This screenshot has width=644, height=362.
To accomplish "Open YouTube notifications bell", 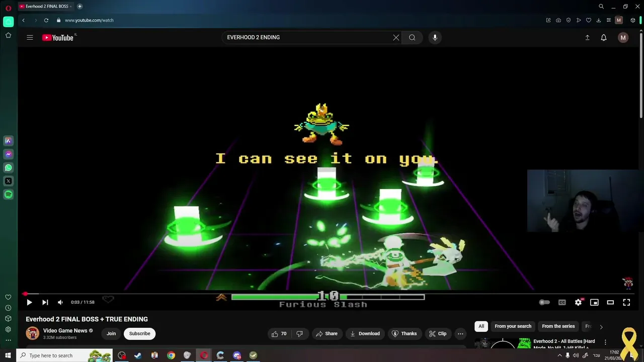I will coord(604,37).
